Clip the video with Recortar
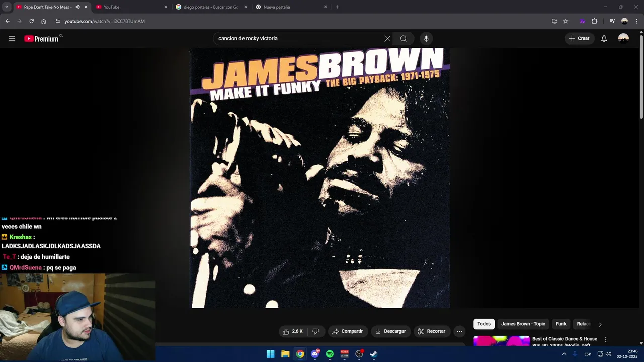644x362 pixels. (432, 331)
